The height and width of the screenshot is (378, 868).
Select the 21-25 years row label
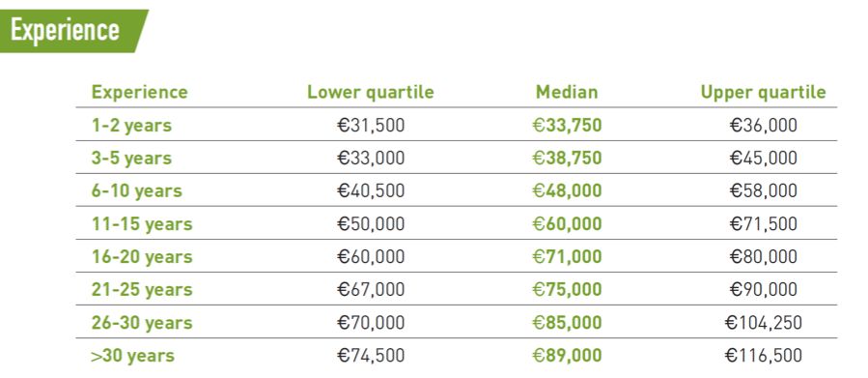point(142,289)
